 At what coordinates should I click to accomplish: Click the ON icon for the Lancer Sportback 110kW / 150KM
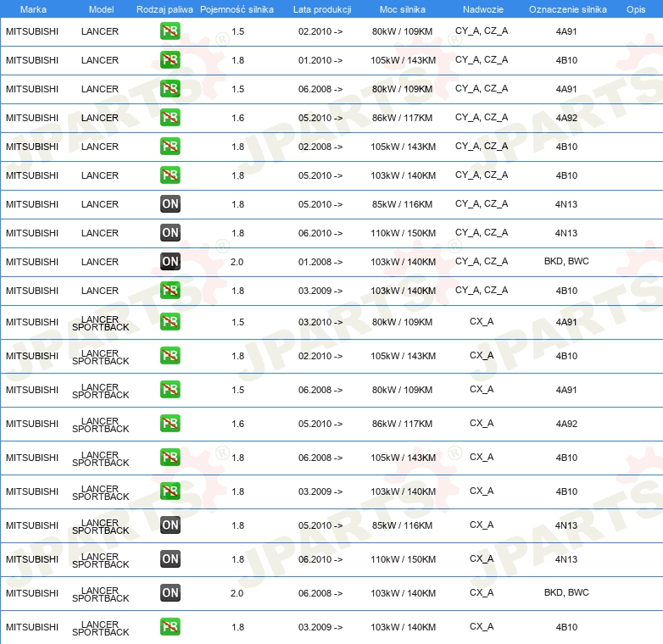pos(170,559)
